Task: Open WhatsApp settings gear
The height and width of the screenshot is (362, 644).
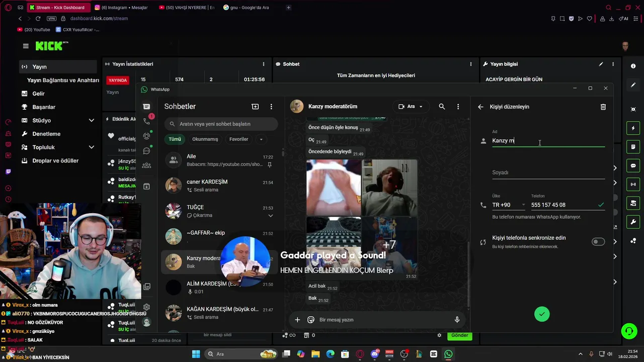Action: click(146, 307)
